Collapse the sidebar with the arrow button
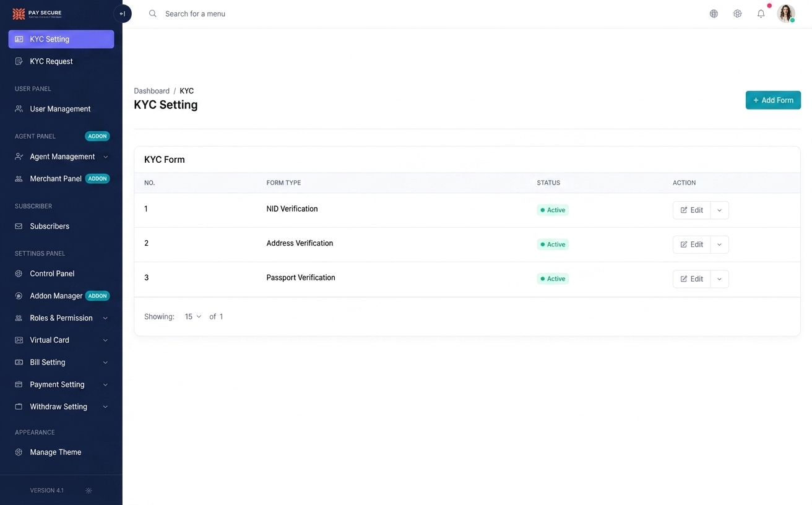 (123, 14)
